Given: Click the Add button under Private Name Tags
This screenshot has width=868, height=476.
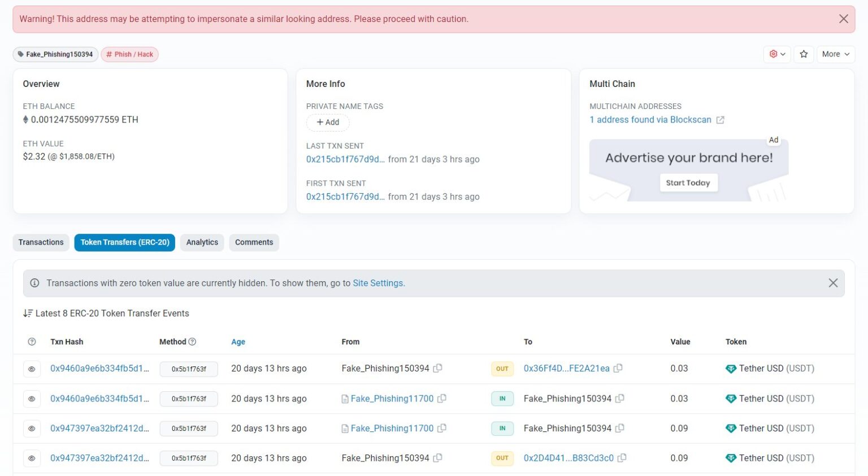Looking at the screenshot, I should [x=328, y=123].
